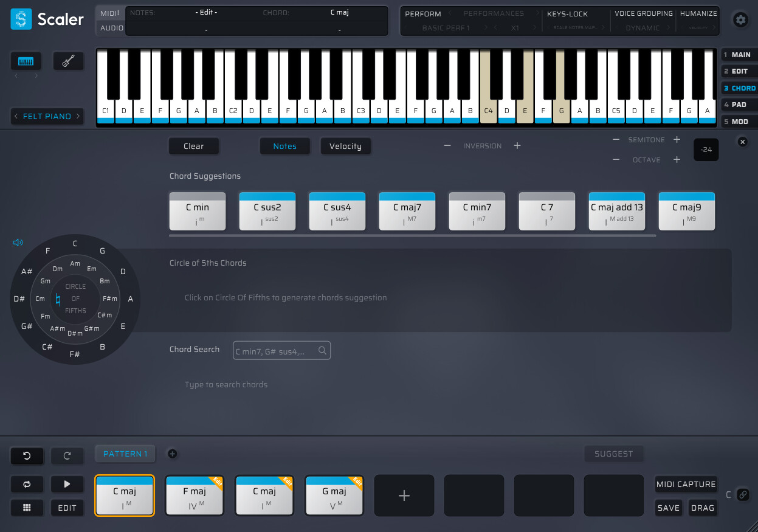Choose the C maj7 chord suggestion
758x532 pixels.
pyautogui.click(x=407, y=211)
